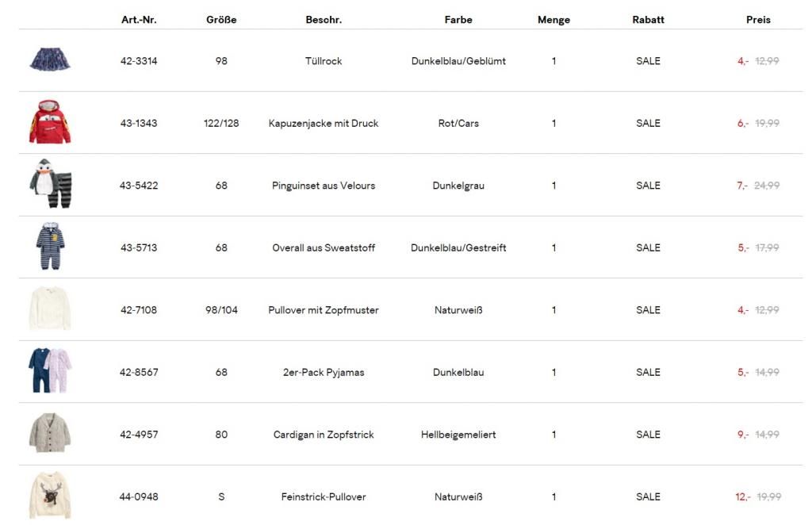Click the Dunkelblau/Gestreift color text
The height and width of the screenshot is (525, 812).
click(x=458, y=248)
